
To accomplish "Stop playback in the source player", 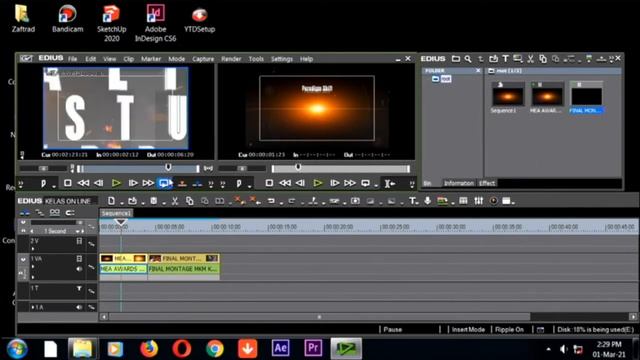I will point(68,183).
